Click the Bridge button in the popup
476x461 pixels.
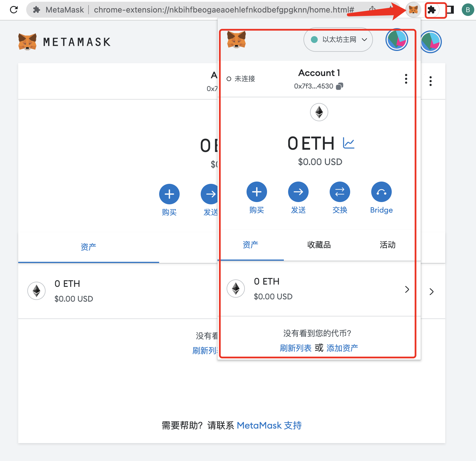(x=381, y=198)
